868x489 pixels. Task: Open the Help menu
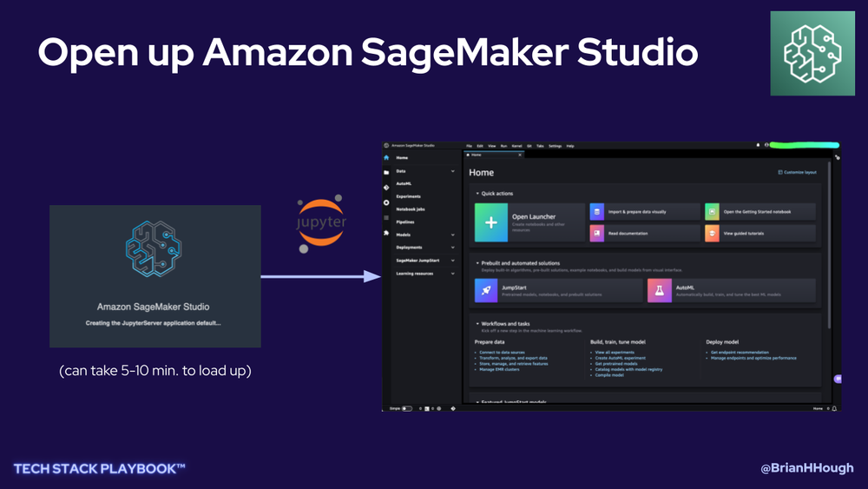click(x=570, y=146)
